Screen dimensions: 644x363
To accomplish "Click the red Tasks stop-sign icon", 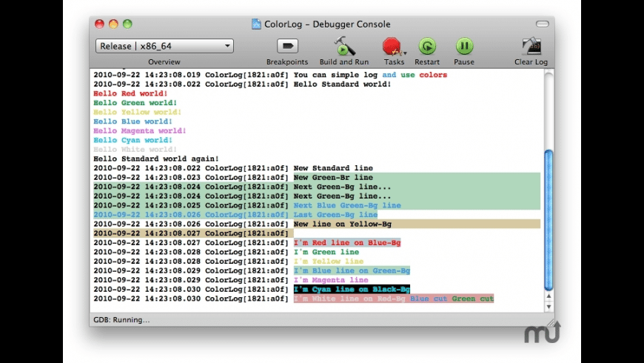I will click(x=392, y=47).
